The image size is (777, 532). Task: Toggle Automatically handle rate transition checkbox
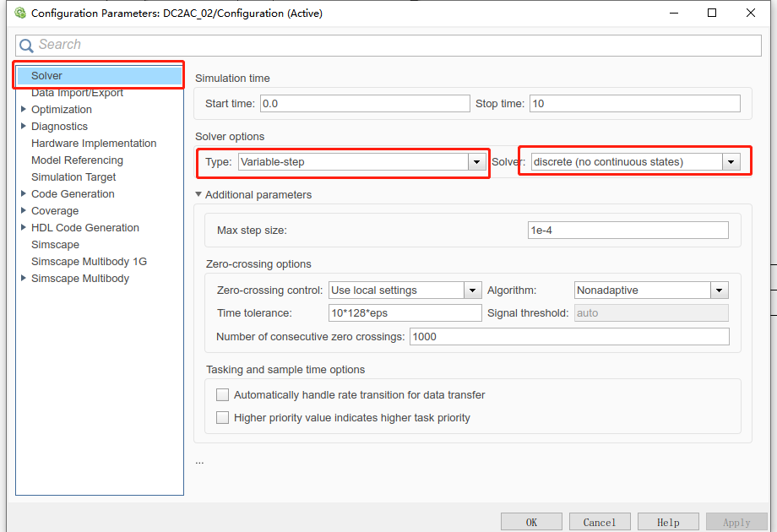[222, 395]
